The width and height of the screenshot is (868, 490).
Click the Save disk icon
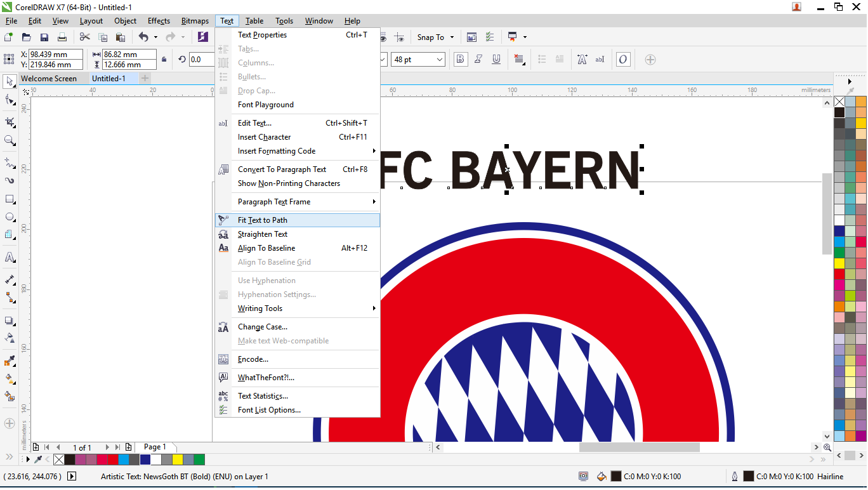(44, 37)
